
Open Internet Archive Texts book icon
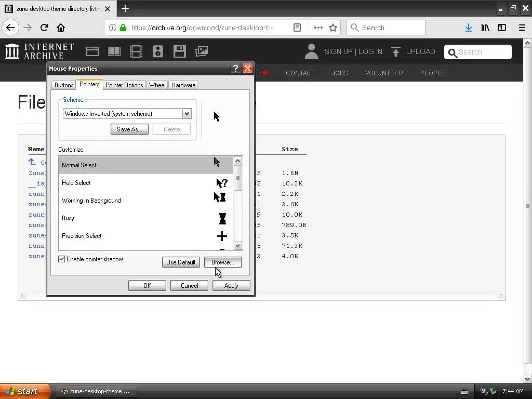point(114,51)
